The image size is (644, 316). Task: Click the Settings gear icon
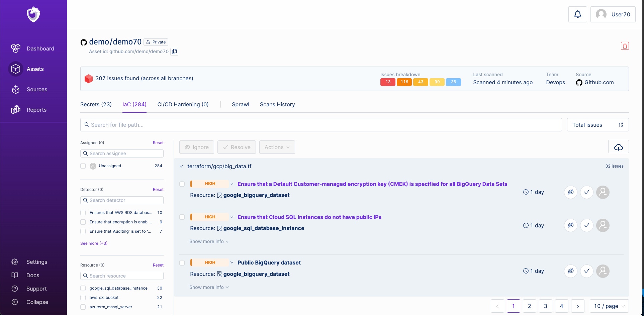(15, 262)
